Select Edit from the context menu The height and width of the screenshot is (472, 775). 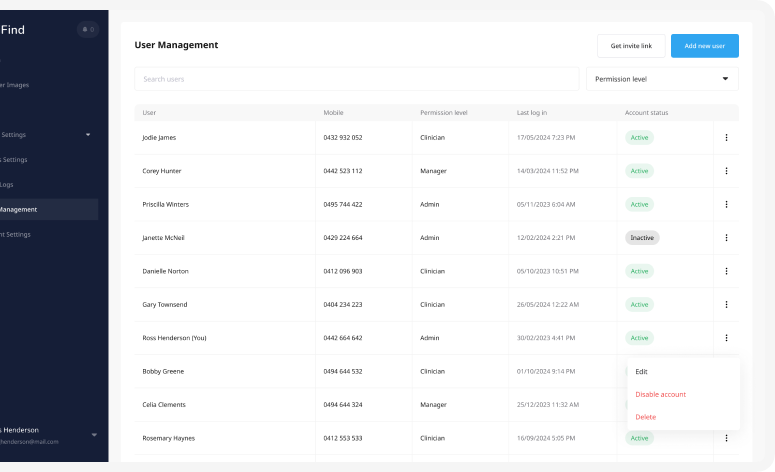coord(642,372)
